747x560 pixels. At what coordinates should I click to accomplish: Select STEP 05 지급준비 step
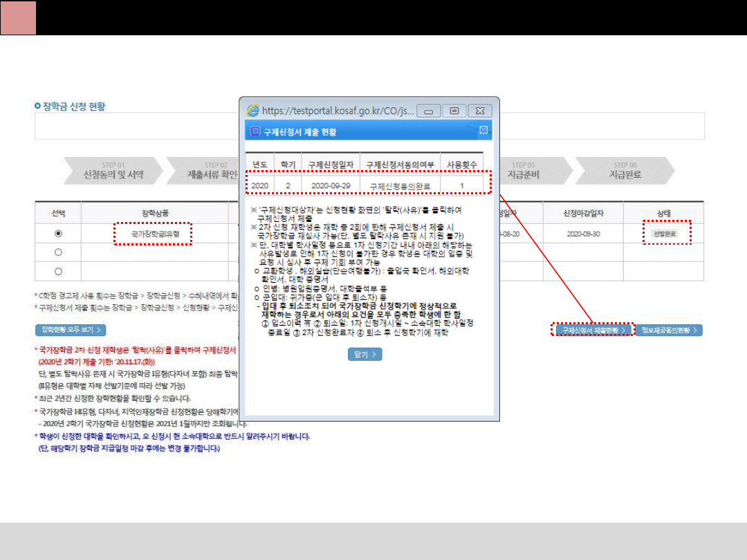click(x=524, y=171)
